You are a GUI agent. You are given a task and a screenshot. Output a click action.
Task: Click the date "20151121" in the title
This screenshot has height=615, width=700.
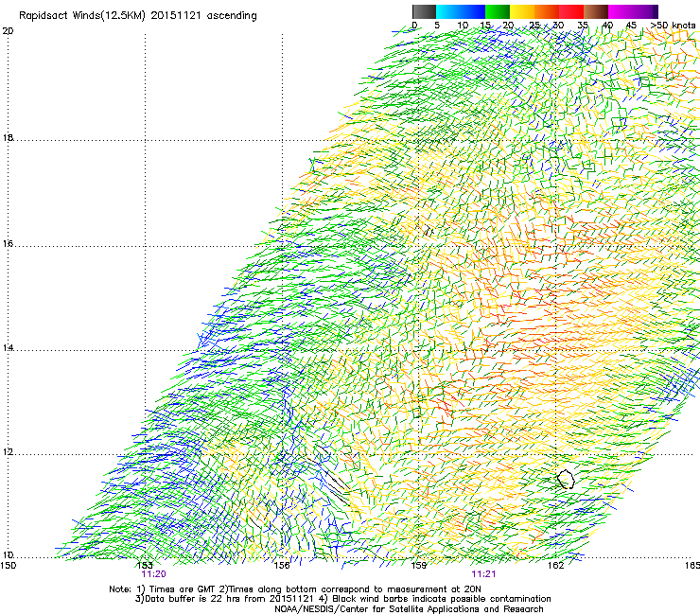click(x=176, y=15)
